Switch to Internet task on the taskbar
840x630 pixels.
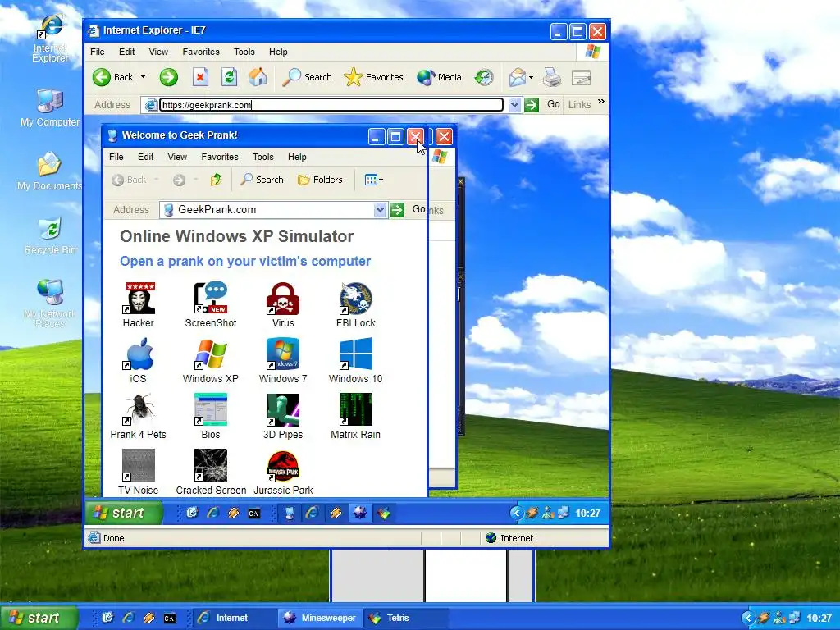(x=235, y=619)
